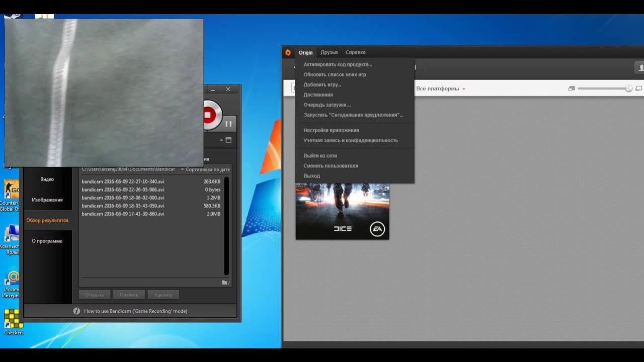644x362 pixels.
Task: Click the large tiles icon beside the slider
Action: [639, 88]
